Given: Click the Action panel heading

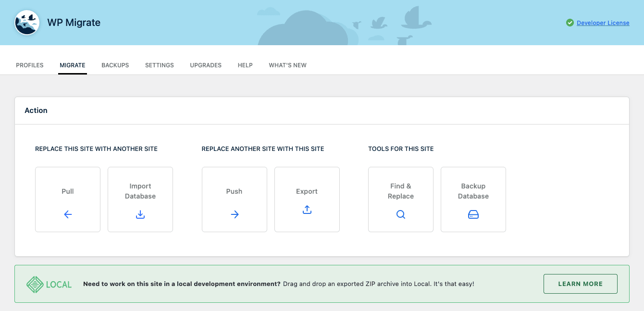Looking at the screenshot, I should tap(36, 111).
